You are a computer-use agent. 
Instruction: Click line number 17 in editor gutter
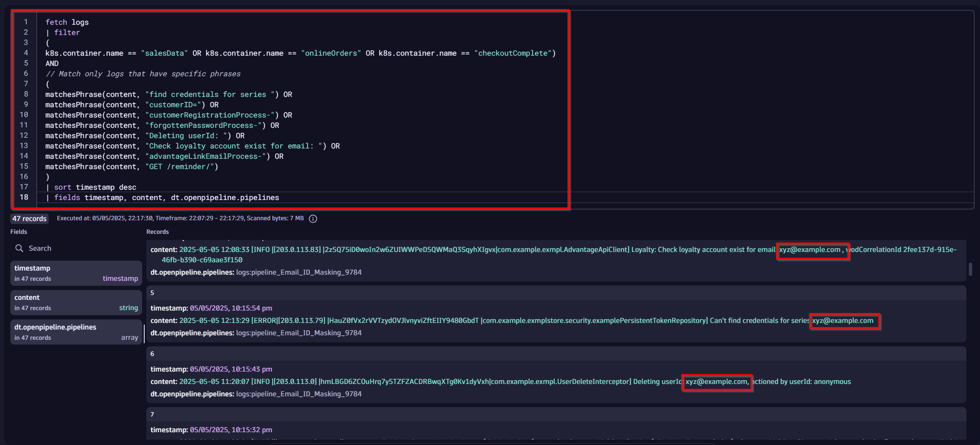point(24,187)
